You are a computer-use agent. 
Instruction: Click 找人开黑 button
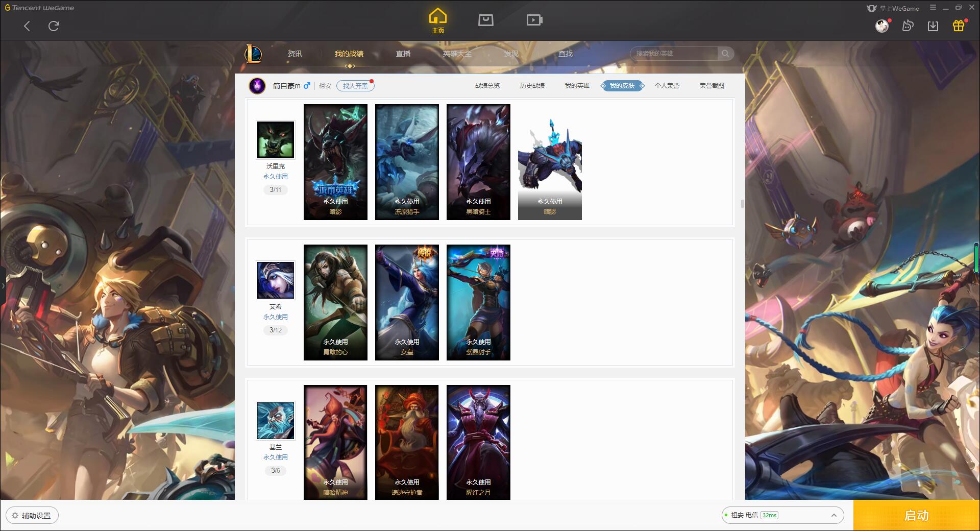(x=355, y=86)
